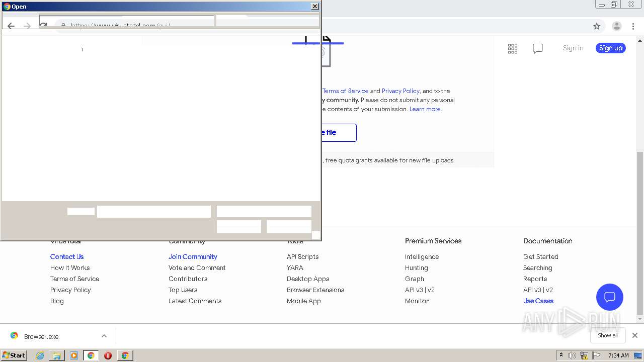Image resolution: width=644 pixels, height=362 pixels.
Task: Open the Reports documentation link
Action: (x=535, y=279)
